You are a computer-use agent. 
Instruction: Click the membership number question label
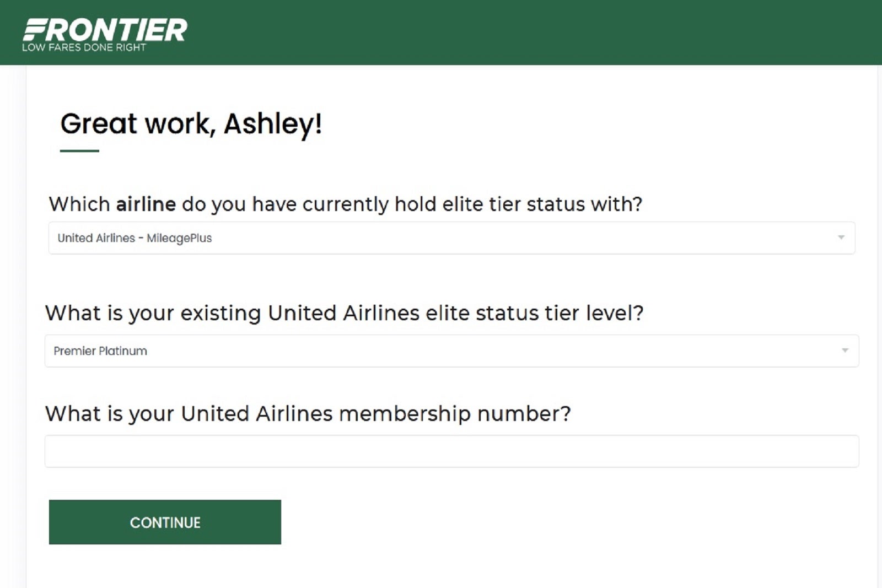309,413
